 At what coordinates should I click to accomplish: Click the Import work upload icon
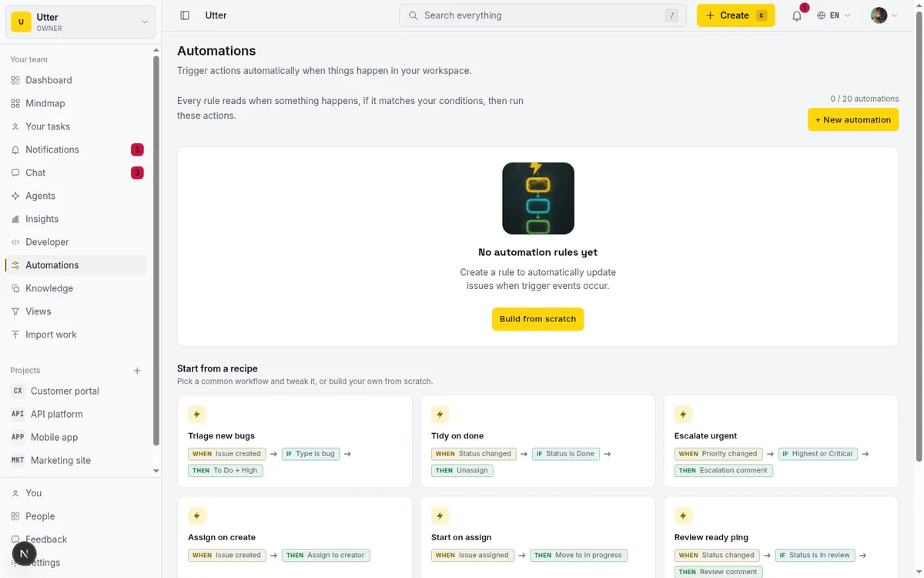point(15,334)
